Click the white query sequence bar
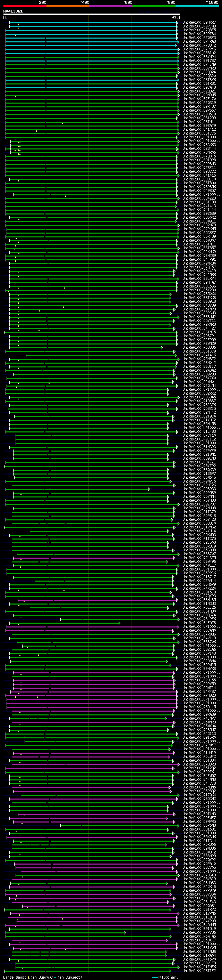 (92, 15)
